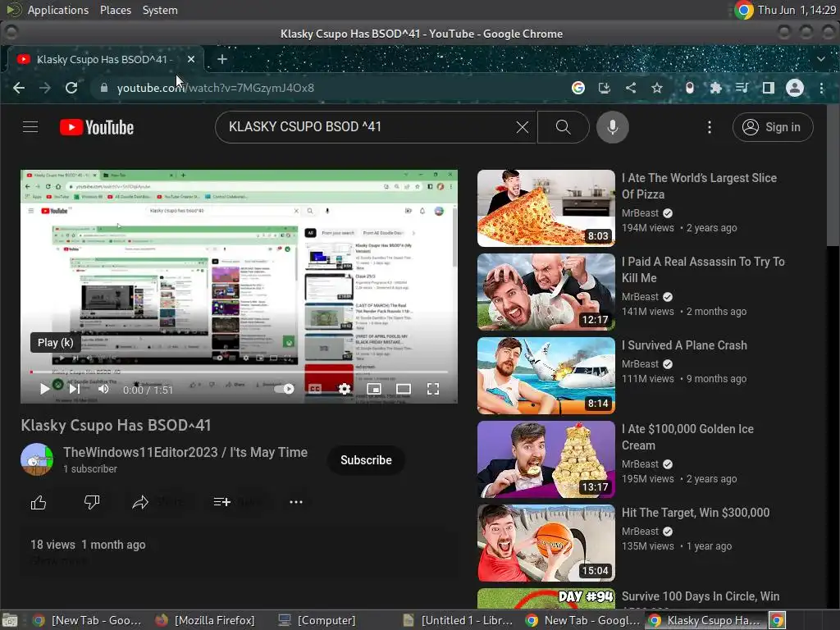Screen dimensions: 840x630
Task: Open Extensions puzzle icon
Action: pyautogui.click(x=715, y=88)
